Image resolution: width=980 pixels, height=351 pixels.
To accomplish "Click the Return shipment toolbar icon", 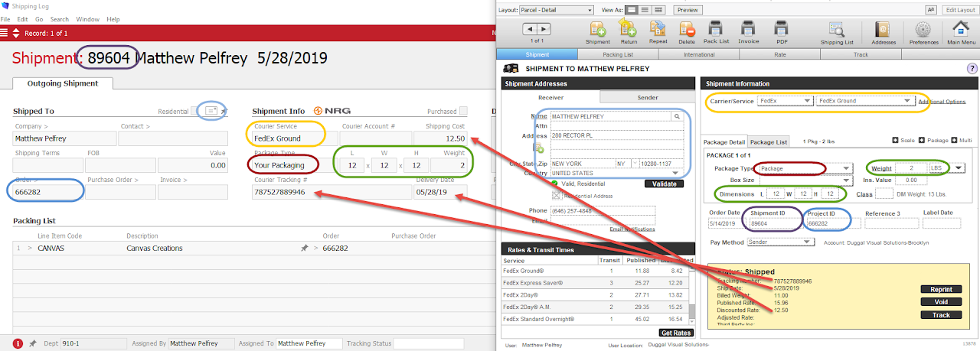I will (628, 29).
